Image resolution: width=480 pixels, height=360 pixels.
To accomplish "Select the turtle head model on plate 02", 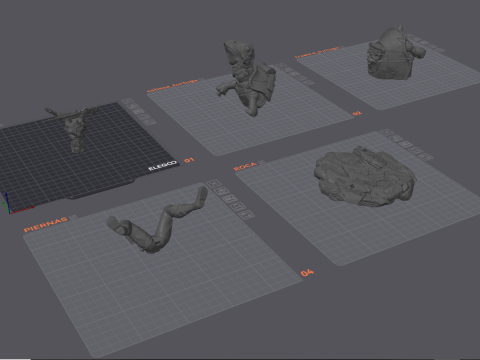I will click(248, 77).
